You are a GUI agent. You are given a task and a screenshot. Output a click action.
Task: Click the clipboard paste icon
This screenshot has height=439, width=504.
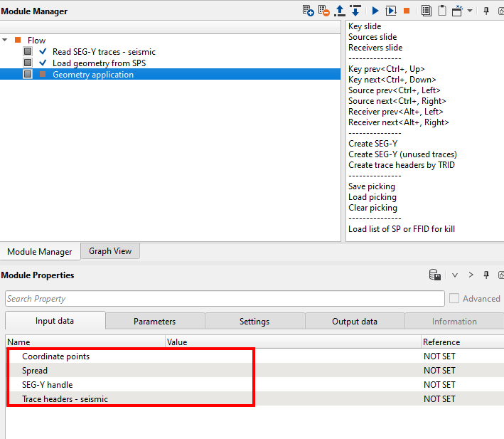point(442,11)
